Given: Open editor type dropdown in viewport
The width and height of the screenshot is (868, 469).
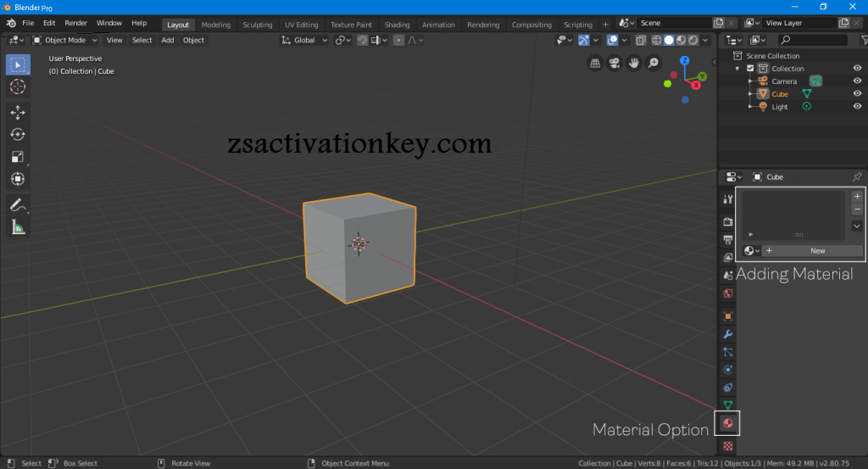Looking at the screenshot, I should pyautogui.click(x=16, y=40).
